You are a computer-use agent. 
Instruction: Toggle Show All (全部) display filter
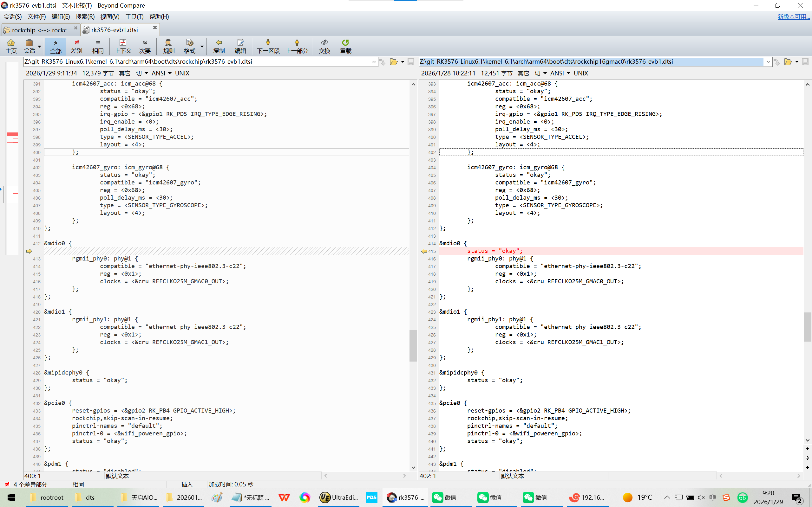click(x=56, y=46)
